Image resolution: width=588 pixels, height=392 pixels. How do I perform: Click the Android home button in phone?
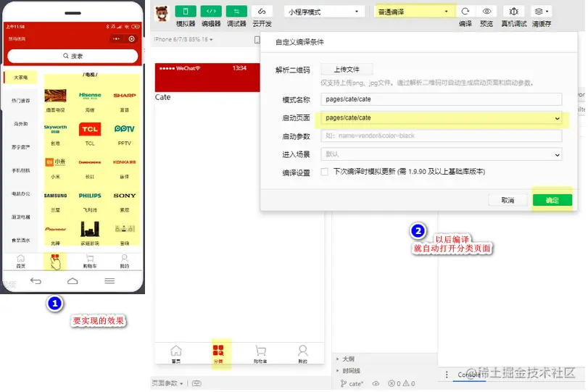point(73,281)
